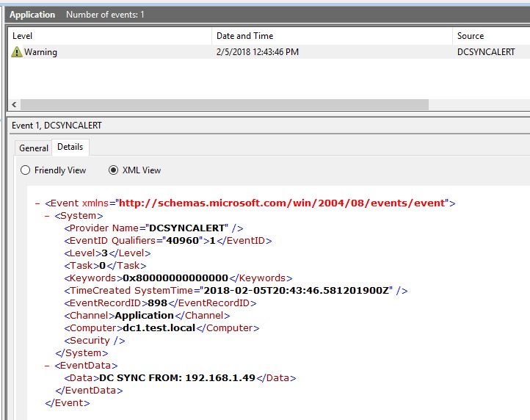Click the closing System tag
The image size is (530, 420).
click(x=81, y=353)
